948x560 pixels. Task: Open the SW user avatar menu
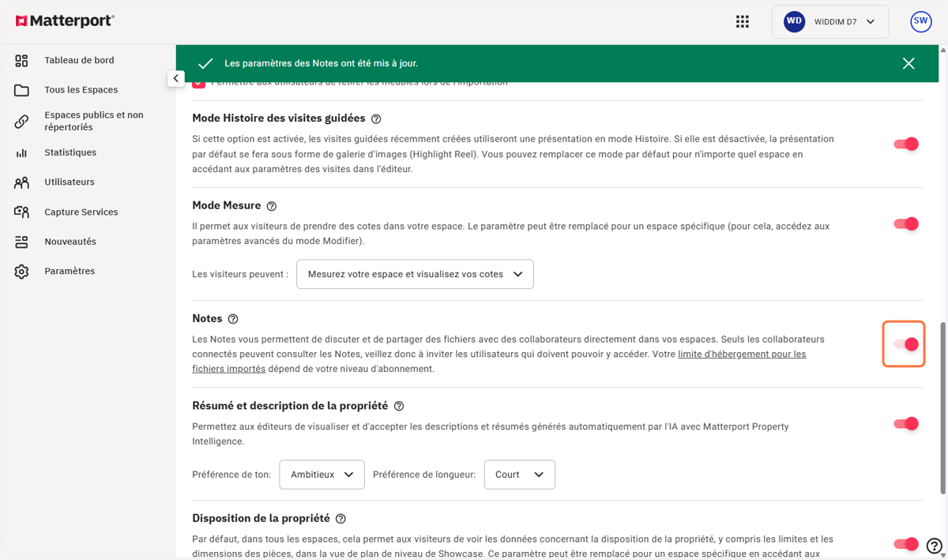[x=920, y=22]
